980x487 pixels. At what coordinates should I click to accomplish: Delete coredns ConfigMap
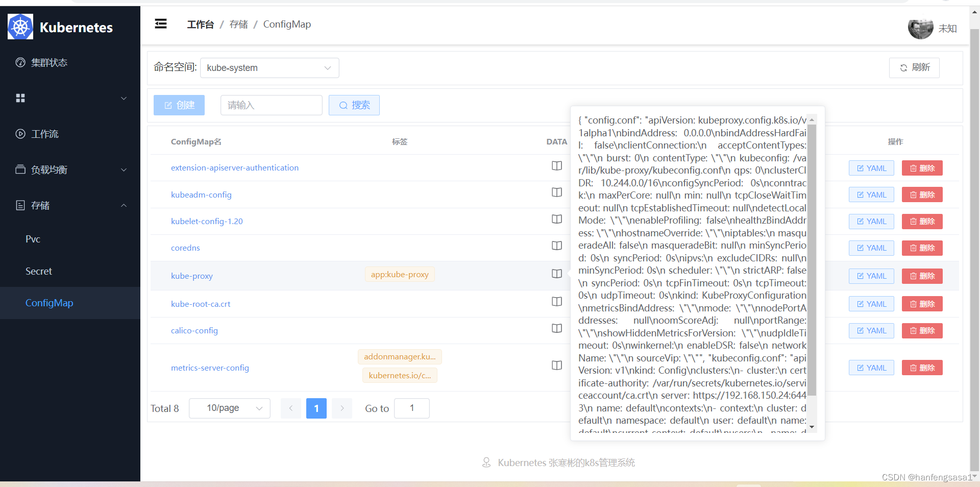922,248
